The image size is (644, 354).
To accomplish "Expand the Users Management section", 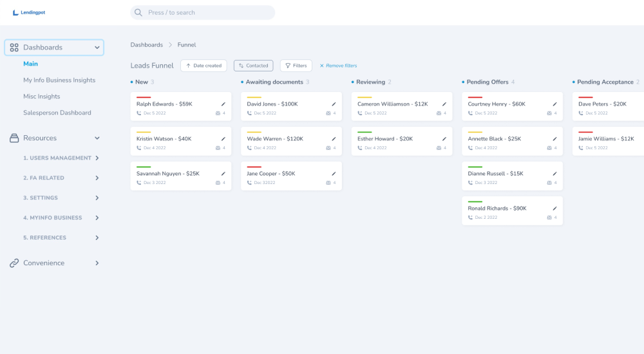I will (x=97, y=158).
